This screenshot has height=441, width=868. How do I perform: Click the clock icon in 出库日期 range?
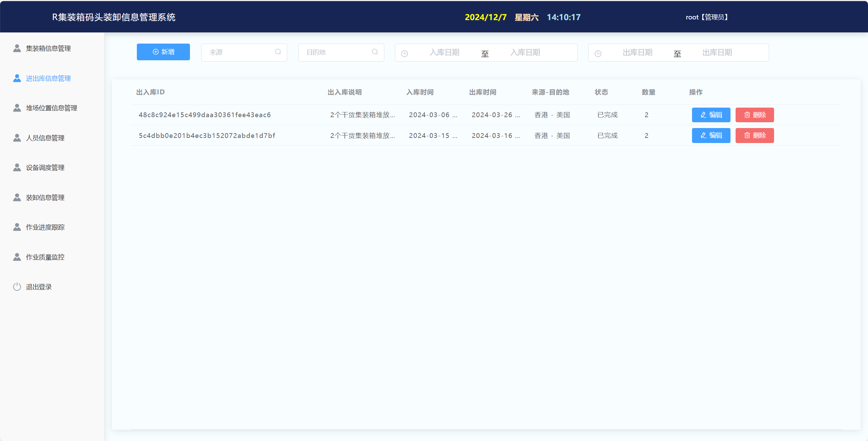(x=598, y=53)
